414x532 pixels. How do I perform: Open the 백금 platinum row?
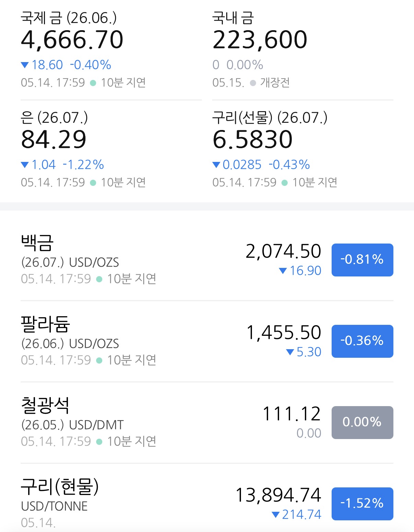pyautogui.click(x=207, y=260)
